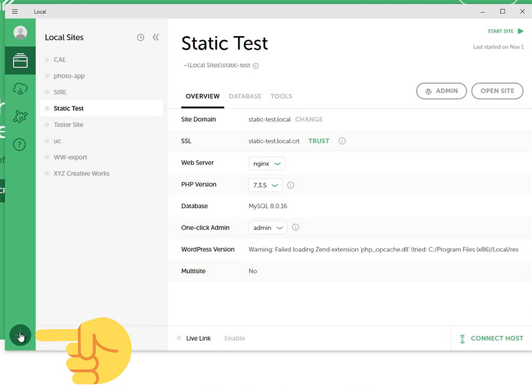This screenshot has width=532, height=392.
Task: Select the CAE site
Action: [x=102, y=60]
